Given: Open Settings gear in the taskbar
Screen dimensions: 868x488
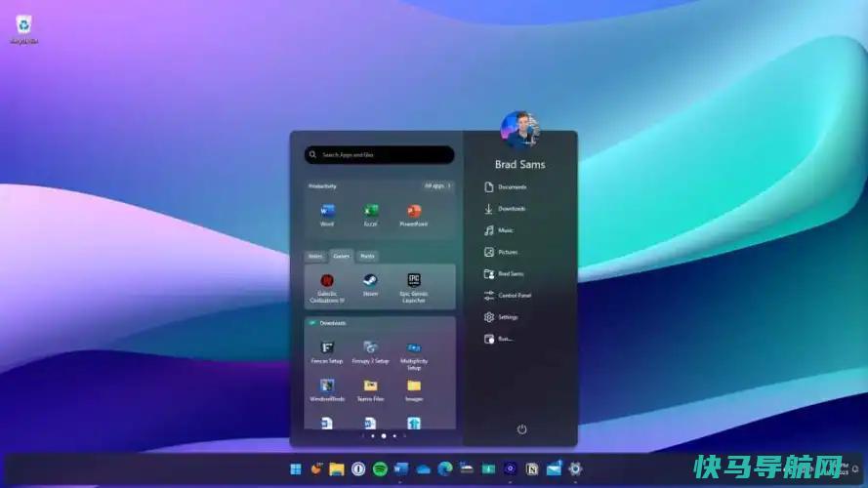Looking at the screenshot, I should pyautogui.click(x=575, y=469).
